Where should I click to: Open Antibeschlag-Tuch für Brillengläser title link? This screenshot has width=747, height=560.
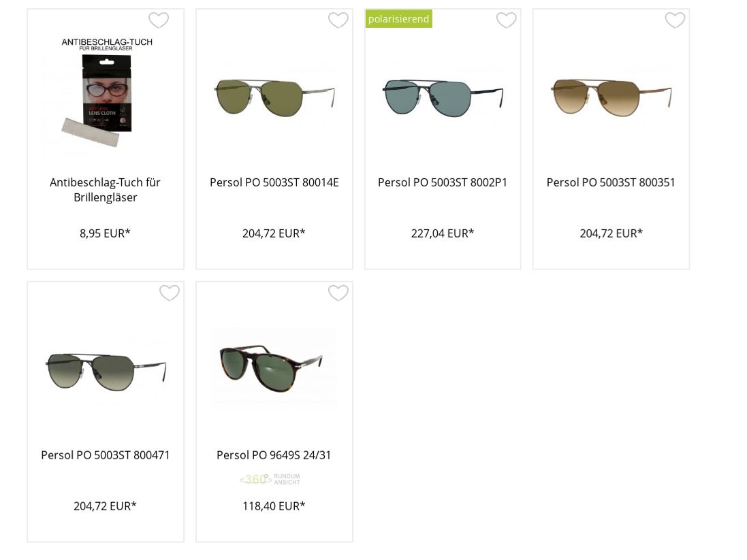click(x=106, y=190)
